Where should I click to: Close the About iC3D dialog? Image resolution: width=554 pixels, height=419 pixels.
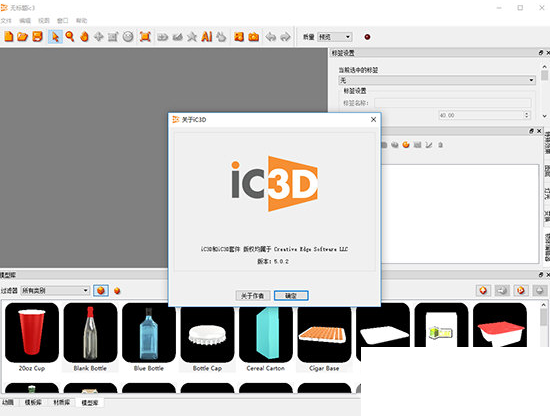tap(373, 120)
